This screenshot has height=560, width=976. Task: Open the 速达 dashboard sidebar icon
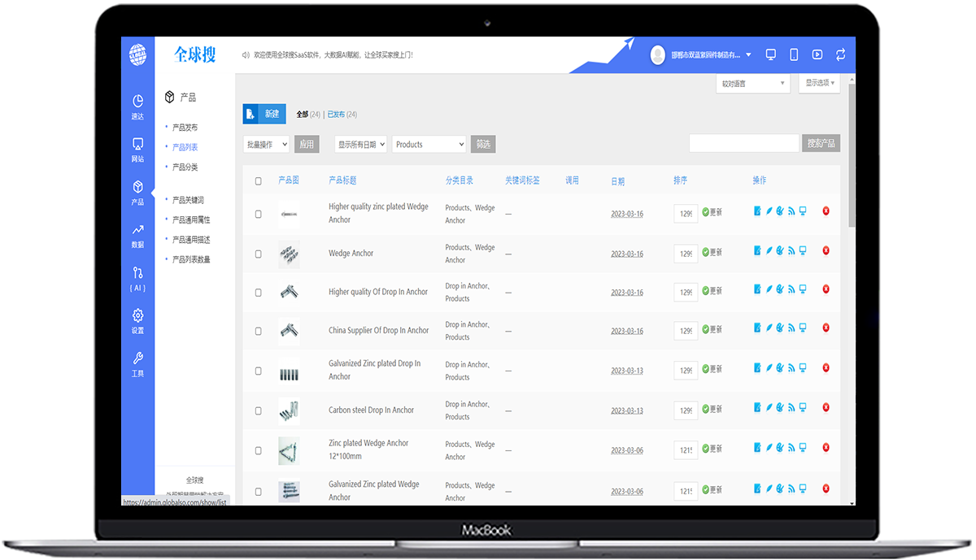tap(137, 106)
